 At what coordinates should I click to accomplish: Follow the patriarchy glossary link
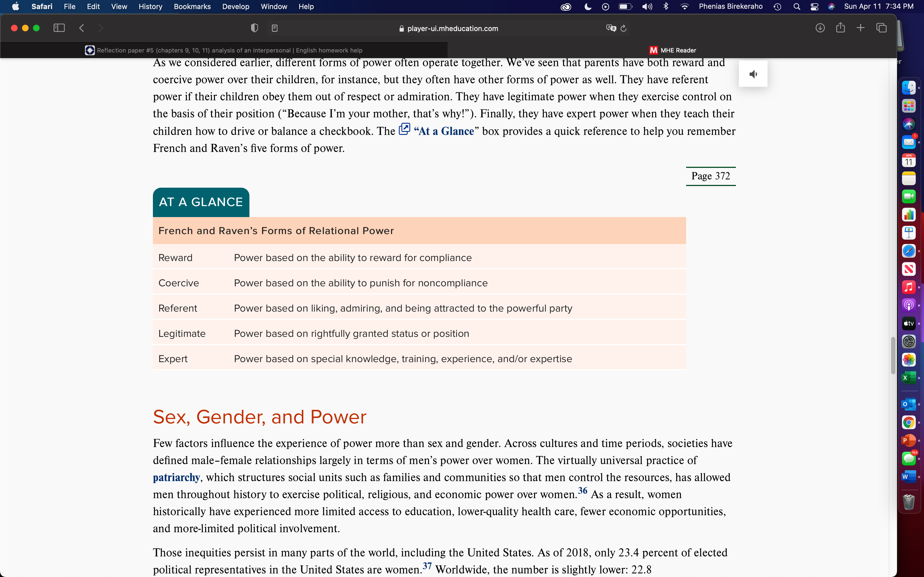(176, 477)
